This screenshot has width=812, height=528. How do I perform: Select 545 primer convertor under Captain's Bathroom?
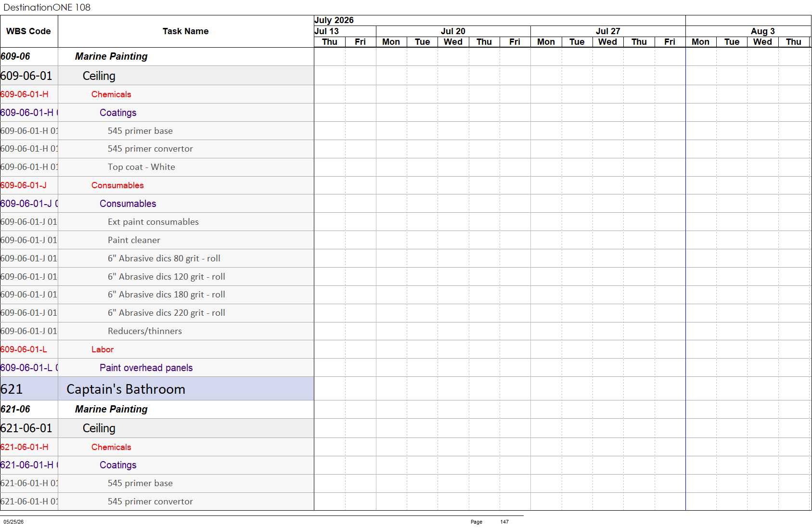157,502
